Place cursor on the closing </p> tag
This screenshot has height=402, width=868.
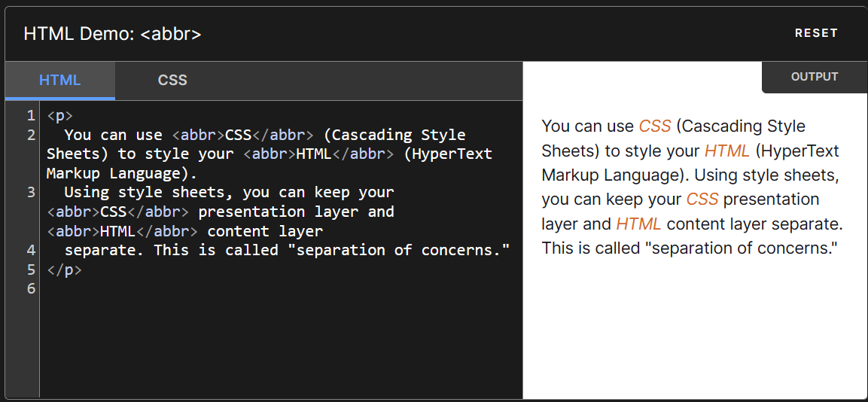(x=64, y=270)
